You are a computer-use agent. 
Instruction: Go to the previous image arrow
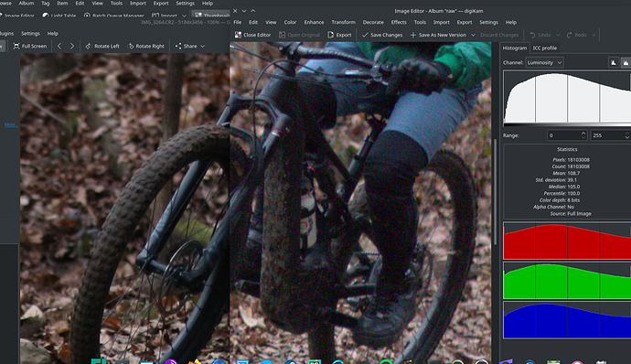coord(59,47)
